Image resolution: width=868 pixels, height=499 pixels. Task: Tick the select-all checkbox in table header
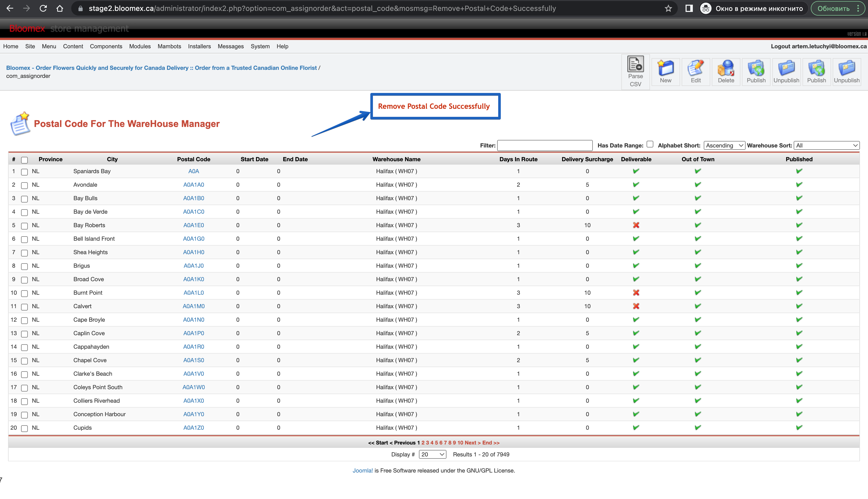24,160
